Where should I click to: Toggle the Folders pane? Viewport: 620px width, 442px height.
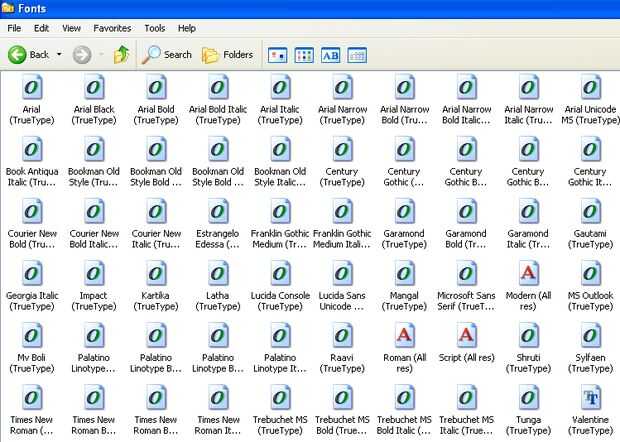pos(227,55)
